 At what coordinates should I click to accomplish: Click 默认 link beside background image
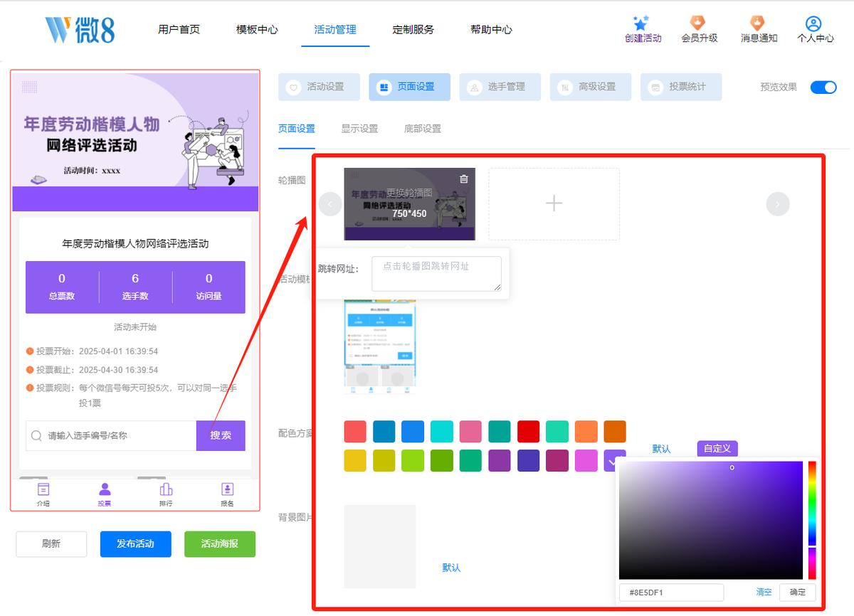[451, 568]
